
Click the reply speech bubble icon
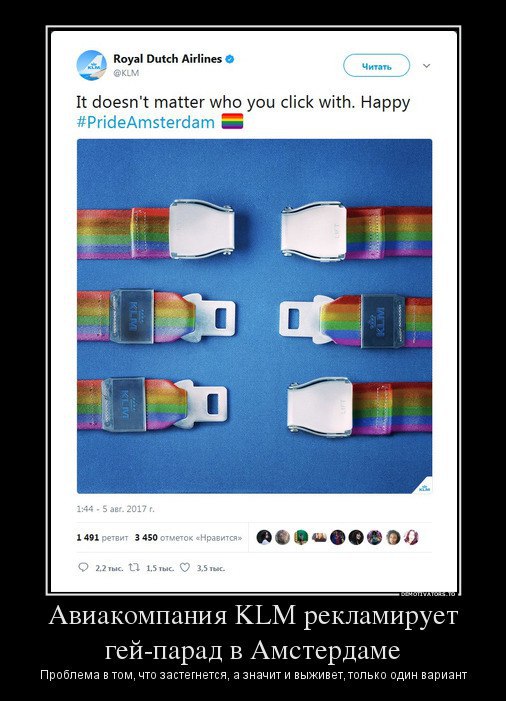point(83,567)
